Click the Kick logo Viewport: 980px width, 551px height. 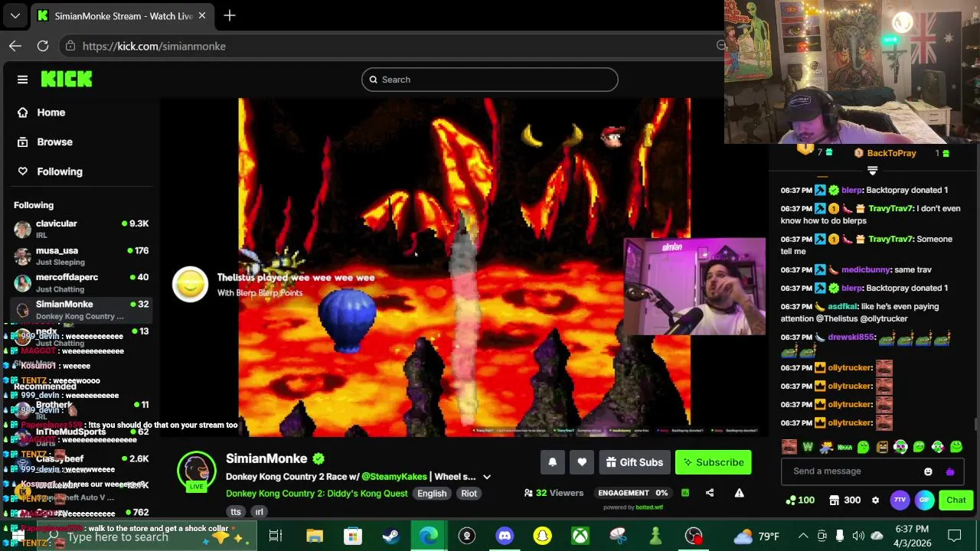(67, 79)
